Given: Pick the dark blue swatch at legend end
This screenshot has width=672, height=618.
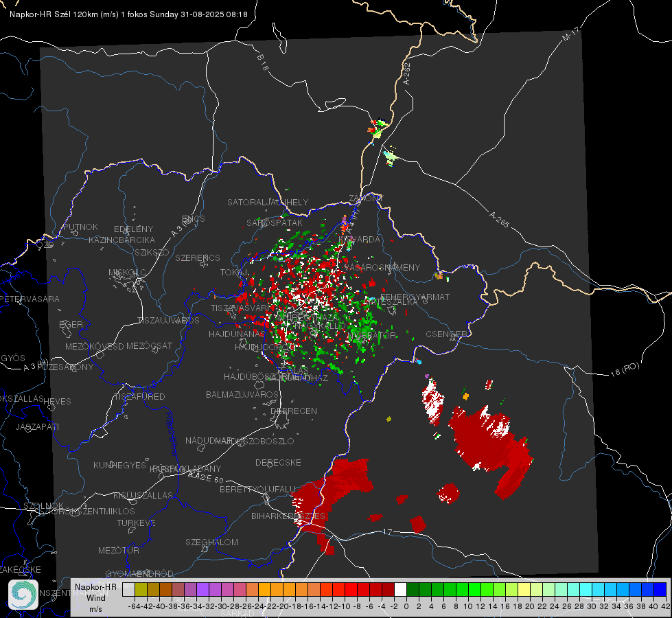Looking at the screenshot, I should pos(660,589).
